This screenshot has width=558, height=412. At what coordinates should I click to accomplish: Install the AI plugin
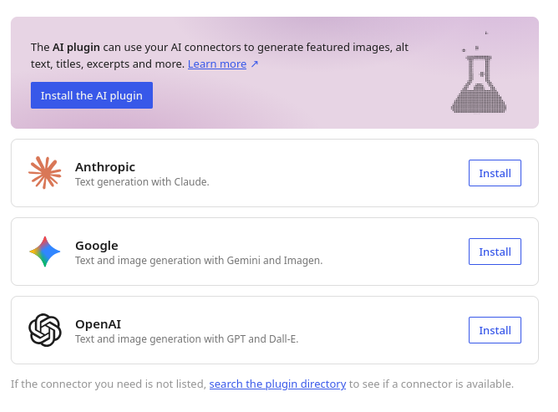tap(92, 95)
